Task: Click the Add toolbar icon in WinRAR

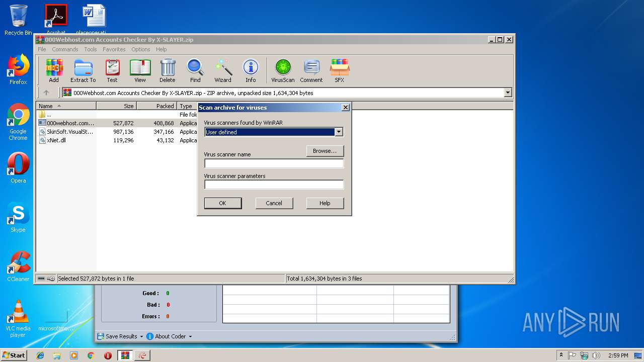Action: click(54, 70)
